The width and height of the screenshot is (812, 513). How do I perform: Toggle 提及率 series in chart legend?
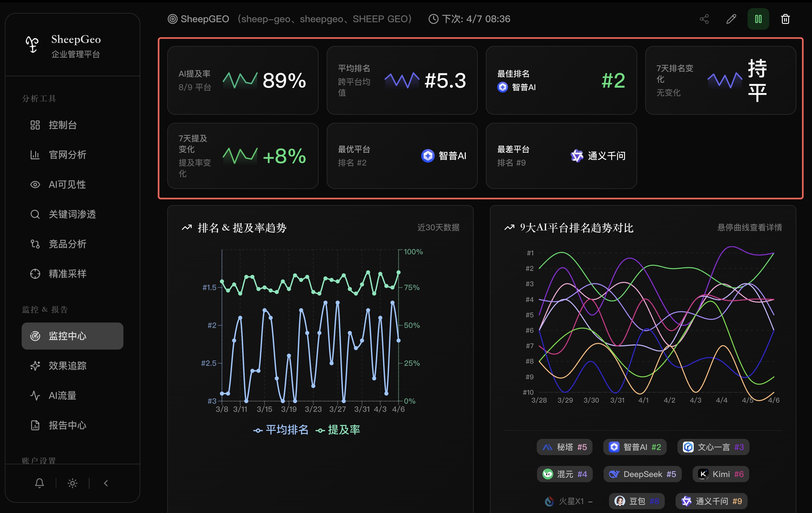pos(338,430)
